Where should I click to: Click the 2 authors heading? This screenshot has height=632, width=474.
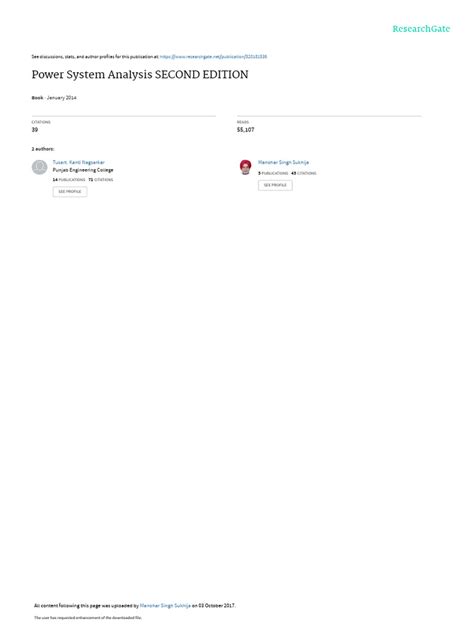click(43, 149)
